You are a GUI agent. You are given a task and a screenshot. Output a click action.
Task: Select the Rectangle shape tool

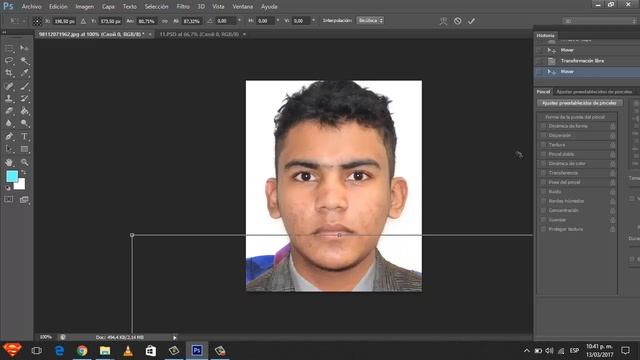tap(24, 149)
